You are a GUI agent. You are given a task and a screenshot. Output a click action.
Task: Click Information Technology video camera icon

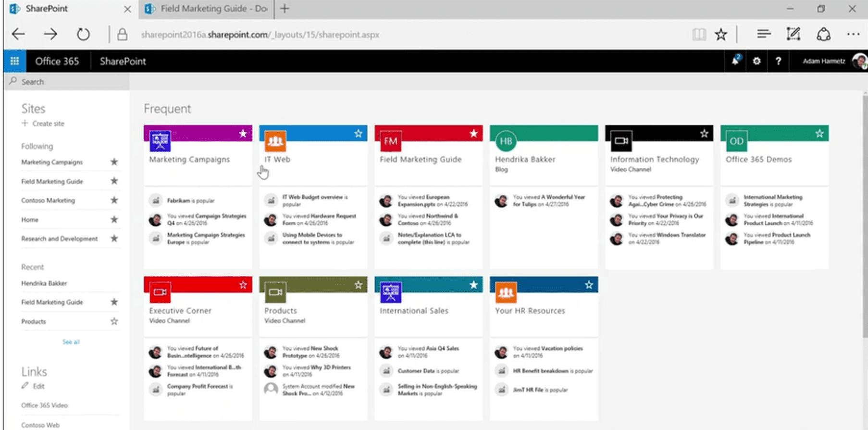(621, 141)
